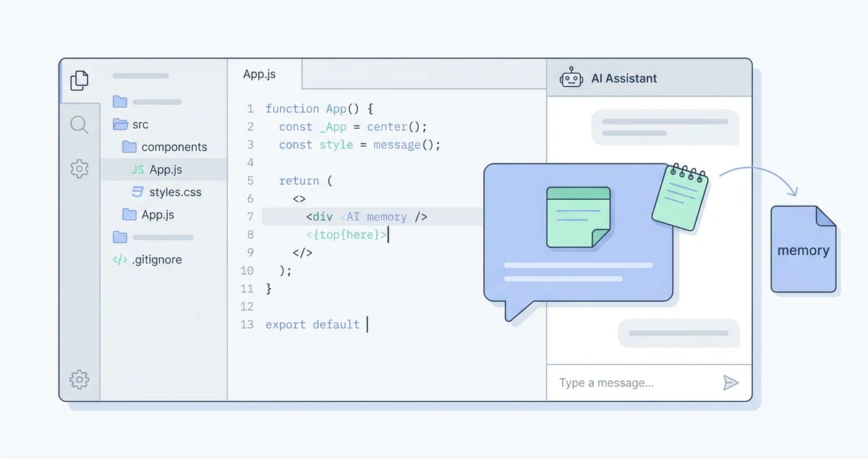Click the export default line
Screen dimensions: 868x459
[312, 324]
